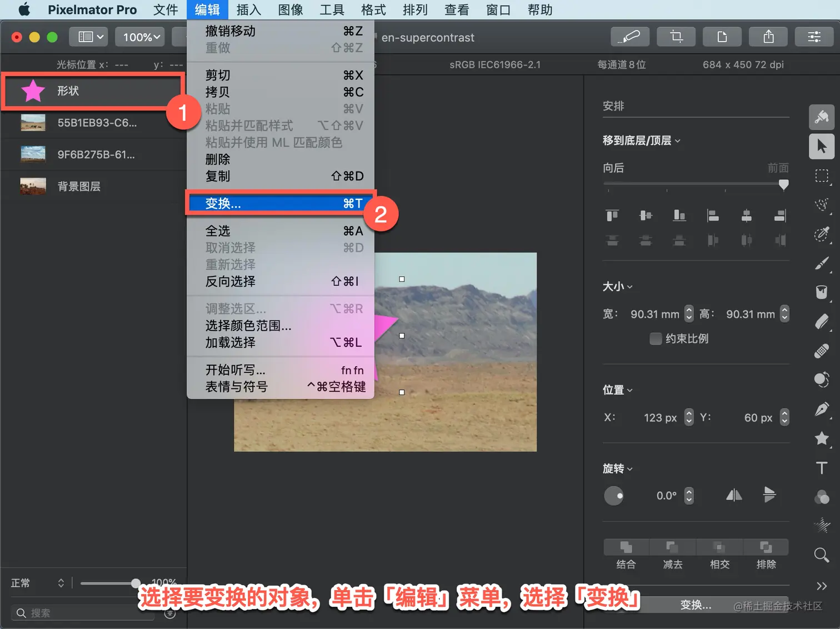This screenshot has height=629, width=840.
Task: Select the 背景图层 background layer
Action: tap(93, 186)
